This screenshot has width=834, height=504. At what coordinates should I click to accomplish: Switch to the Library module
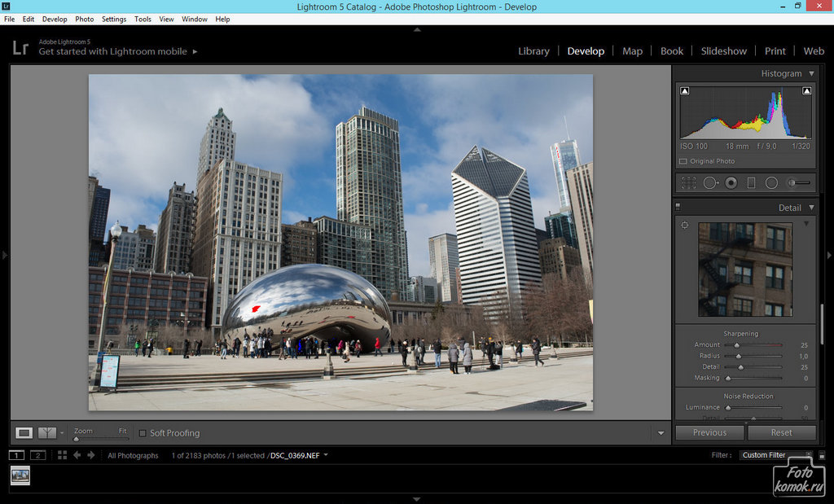[533, 51]
